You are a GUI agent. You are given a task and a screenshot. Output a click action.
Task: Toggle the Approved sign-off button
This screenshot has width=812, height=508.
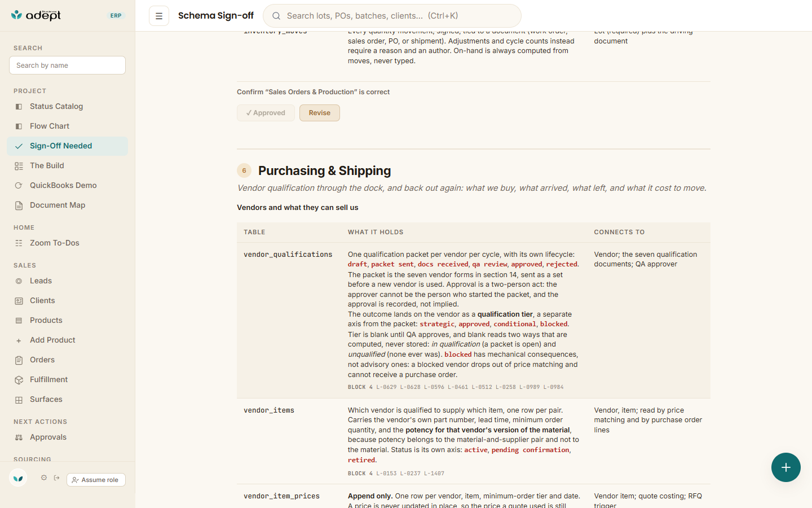[x=266, y=113]
